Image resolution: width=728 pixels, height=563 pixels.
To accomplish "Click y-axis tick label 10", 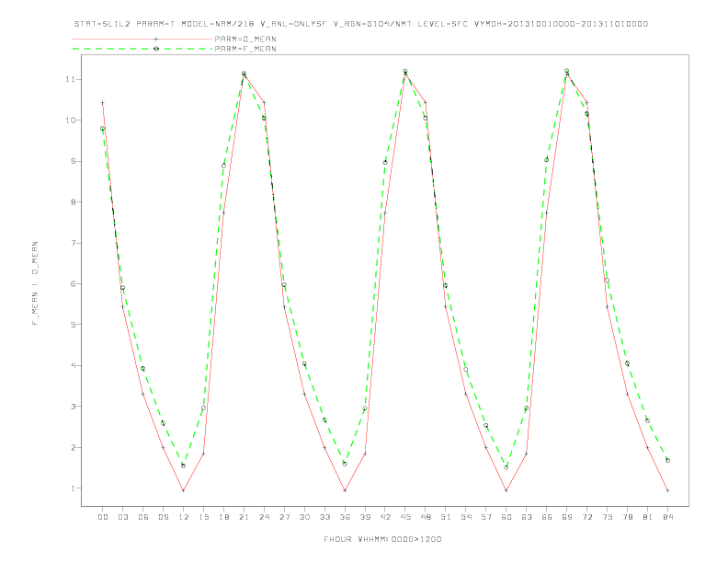I will (x=70, y=121).
